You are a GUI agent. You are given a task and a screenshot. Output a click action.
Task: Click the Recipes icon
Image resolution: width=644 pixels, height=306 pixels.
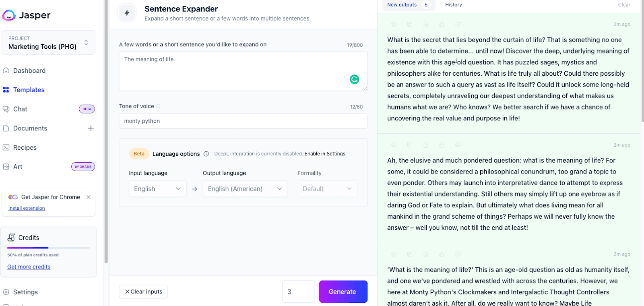pos(6,147)
